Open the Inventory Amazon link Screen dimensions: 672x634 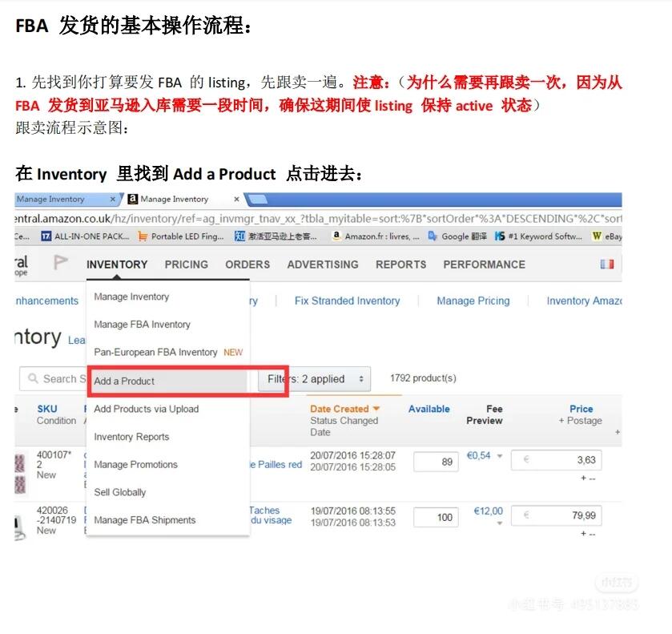pyautogui.click(x=584, y=301)
